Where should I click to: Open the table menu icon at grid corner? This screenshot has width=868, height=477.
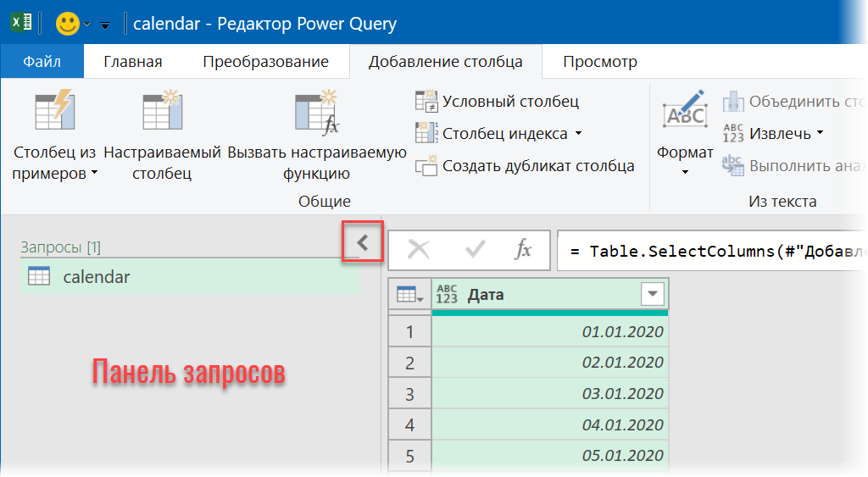[409, 294]
